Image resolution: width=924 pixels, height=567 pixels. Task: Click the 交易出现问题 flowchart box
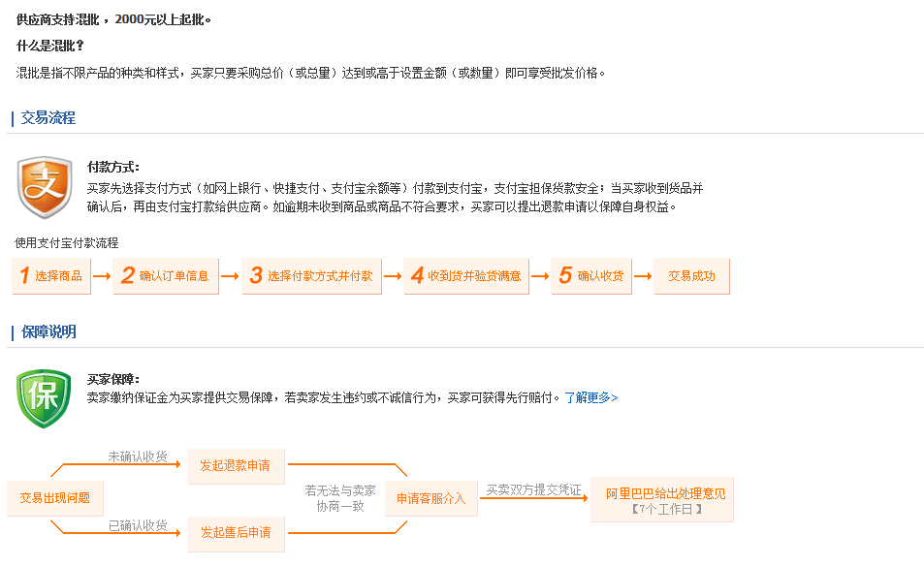point(55,498)
